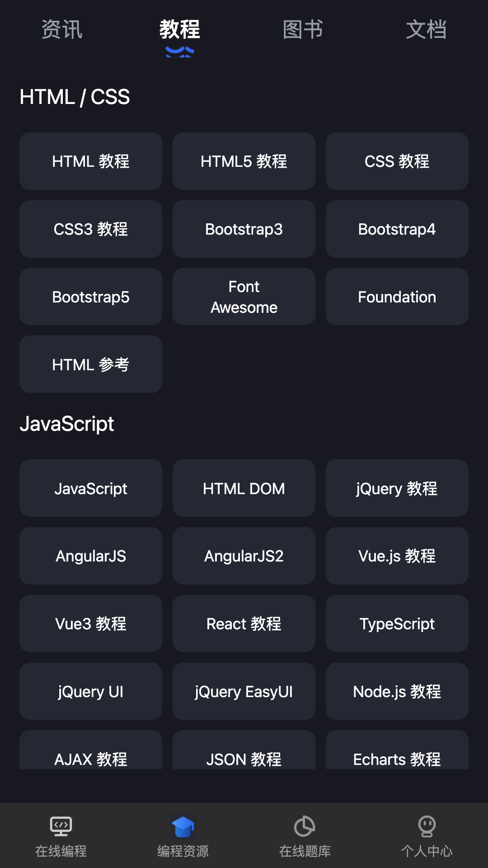Image resolution: width=488 pixels, height=868 pixels.
Task: Choose the React 教程 button
Action: (x=244, y=624)
